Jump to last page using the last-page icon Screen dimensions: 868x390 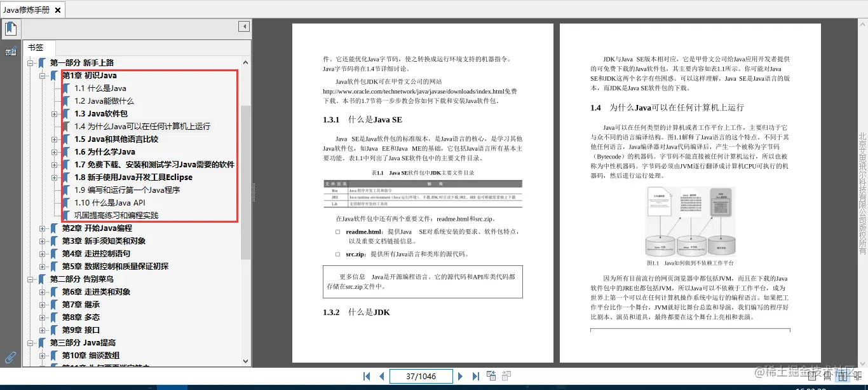coord(475,375)
